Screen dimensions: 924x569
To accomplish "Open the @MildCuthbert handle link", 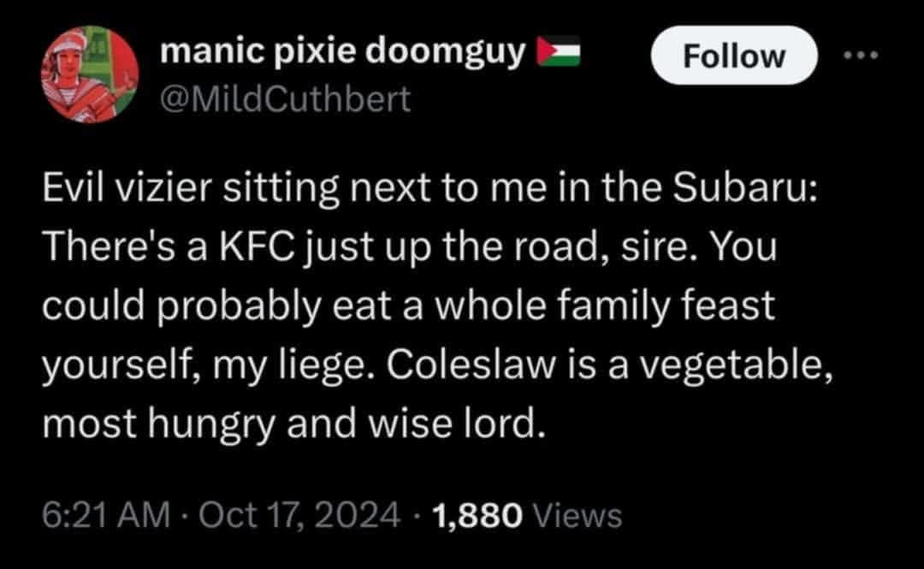I will [287, 100].
